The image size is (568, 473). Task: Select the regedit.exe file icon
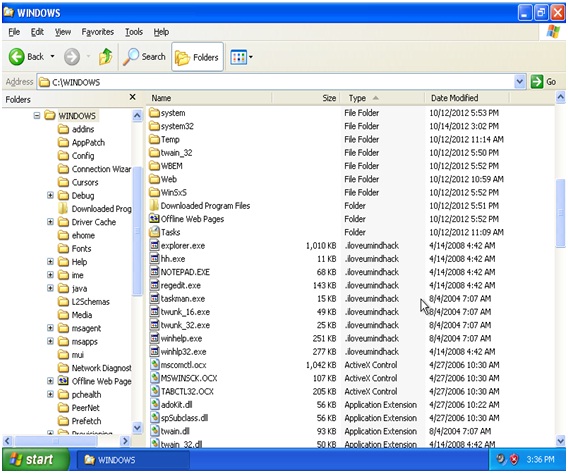(x=155, y=285)
